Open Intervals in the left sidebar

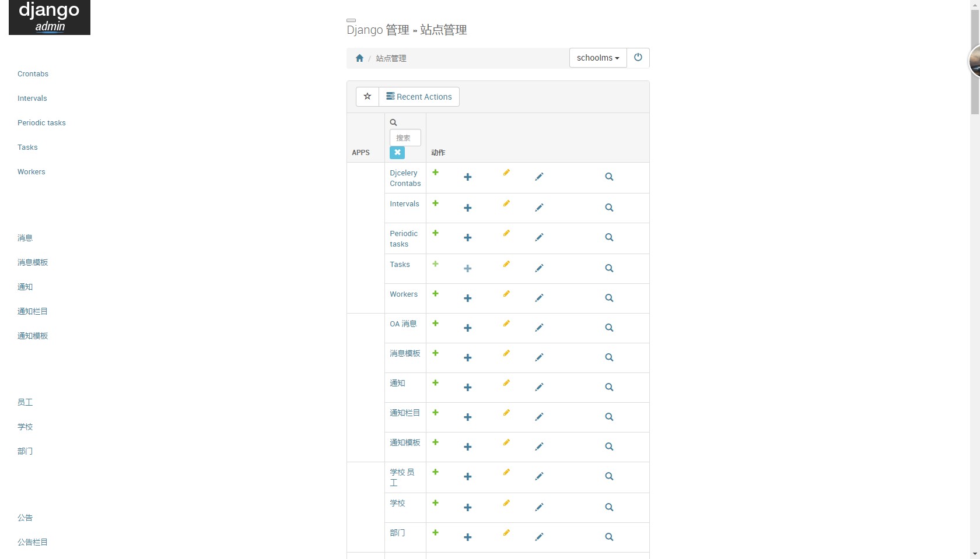click(32, 99)
